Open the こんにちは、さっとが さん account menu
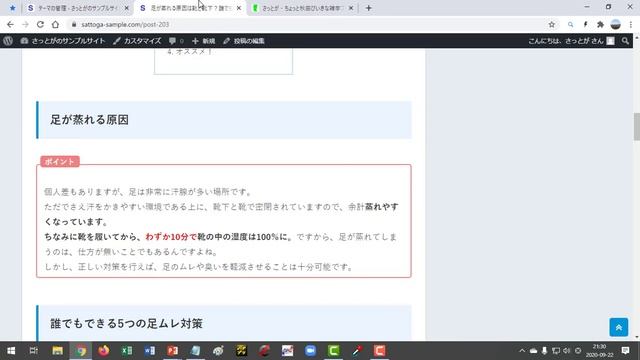Image resolution: width=640 pixels, height=360 pixels. click(x=571, y=41)
